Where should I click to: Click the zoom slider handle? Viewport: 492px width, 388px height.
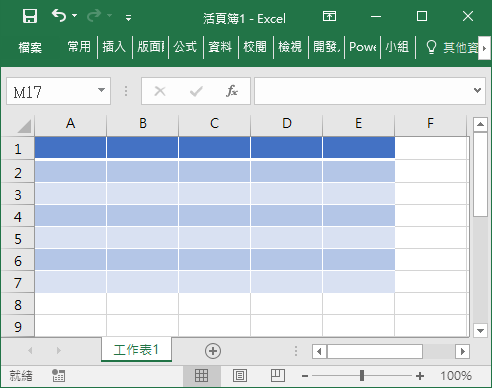[362, 376]
